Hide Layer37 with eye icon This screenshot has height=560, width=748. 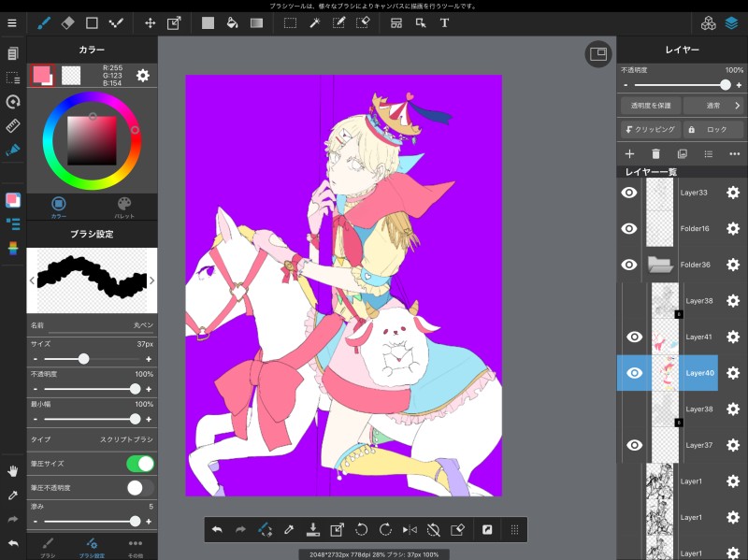(635, 445)
